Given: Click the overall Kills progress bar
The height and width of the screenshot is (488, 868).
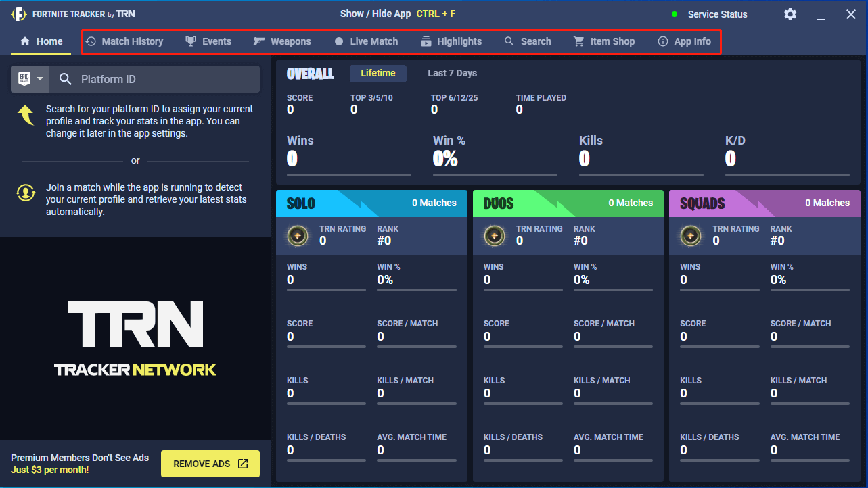Looking at the screenshot, I should coord(641,175).
